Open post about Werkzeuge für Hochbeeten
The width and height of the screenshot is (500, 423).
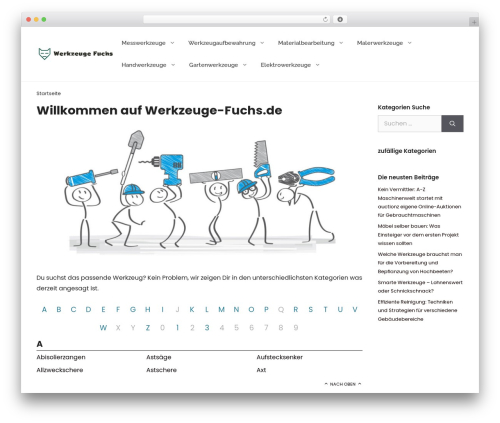420,263
